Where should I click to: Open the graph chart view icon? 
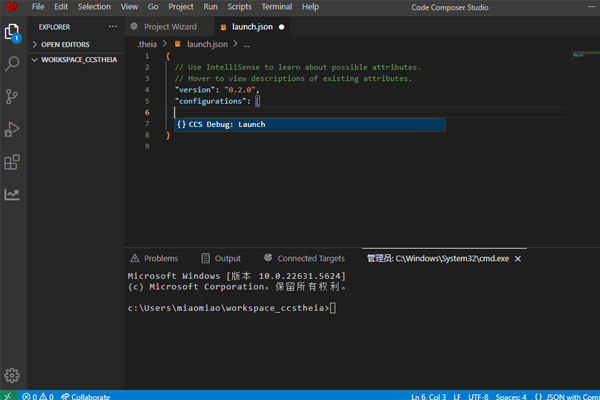coord(12,194)
